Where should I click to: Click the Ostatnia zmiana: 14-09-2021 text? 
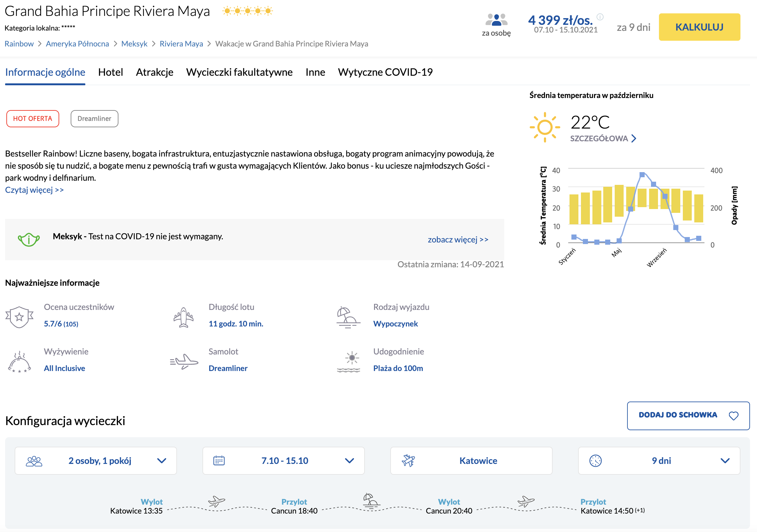[450, 264]
